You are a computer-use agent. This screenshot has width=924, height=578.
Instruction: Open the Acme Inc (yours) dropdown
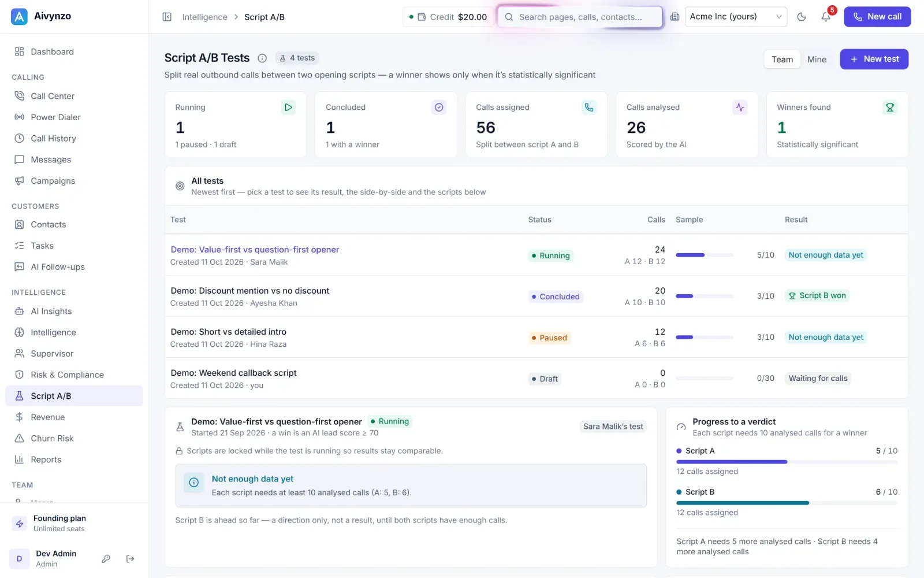(x=736, y=17)
